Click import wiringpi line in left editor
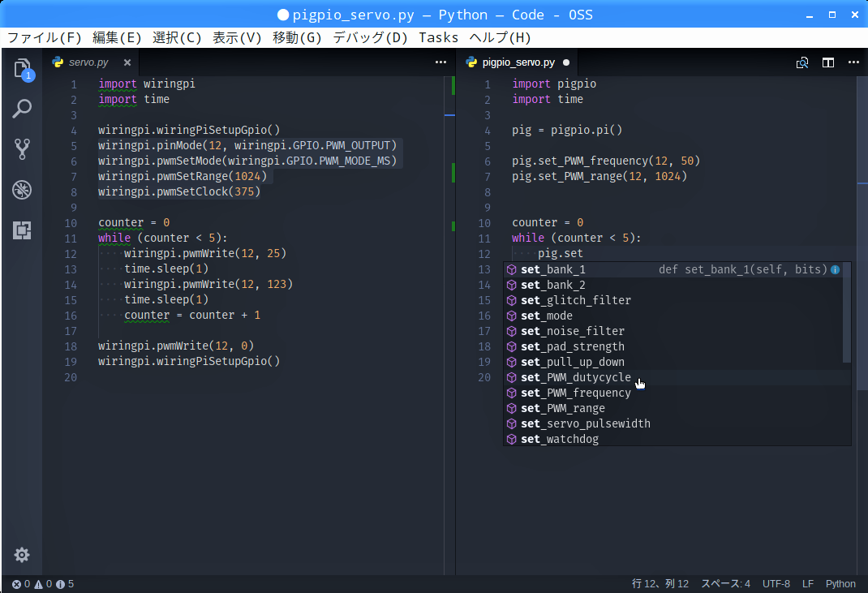This screenshot has height=593, width=868. point(147,84)
